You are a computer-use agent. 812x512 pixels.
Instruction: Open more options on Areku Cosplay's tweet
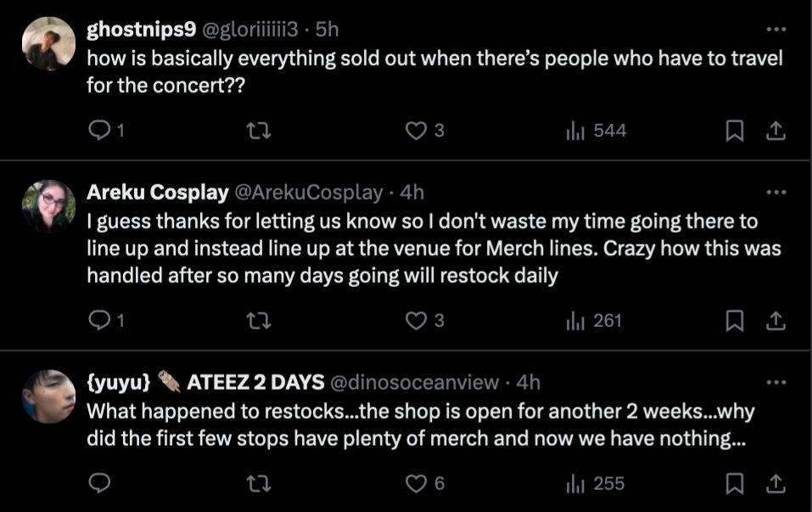tap(776, 193)
